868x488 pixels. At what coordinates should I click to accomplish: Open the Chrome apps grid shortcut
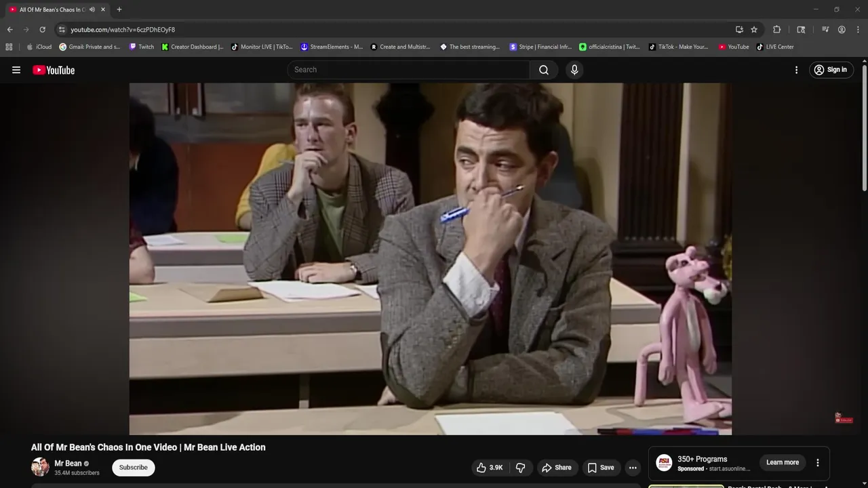[9, 47]
